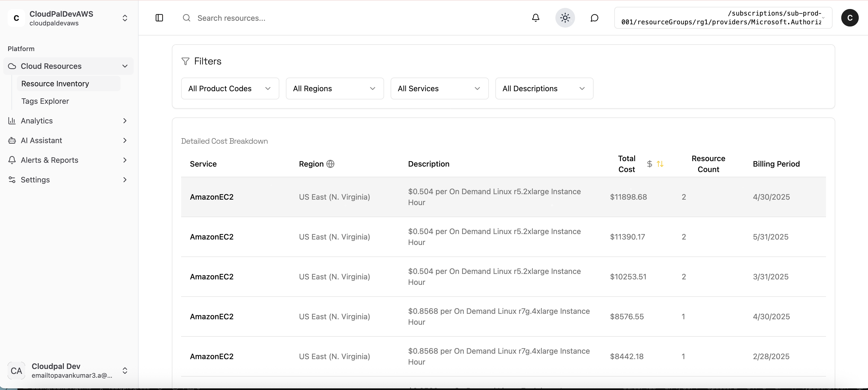The width and height of the screenshot is (868, 390).
Task: Click the Resource Count column header
Action: (x=708, y=164)
